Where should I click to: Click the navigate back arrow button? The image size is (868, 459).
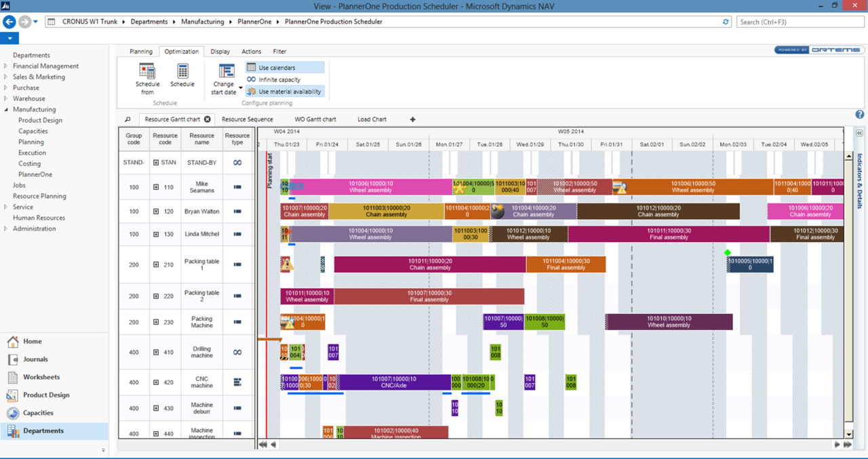tap(9, 22)
